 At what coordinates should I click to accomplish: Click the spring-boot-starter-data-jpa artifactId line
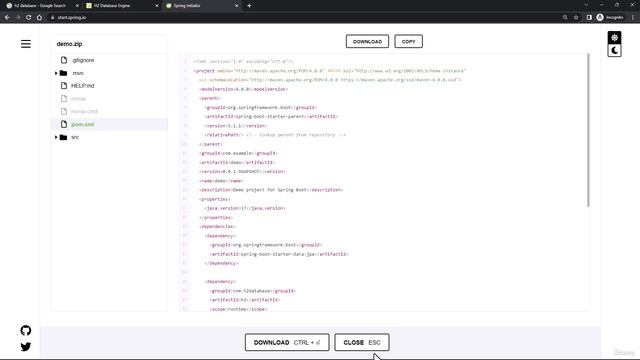279,254
